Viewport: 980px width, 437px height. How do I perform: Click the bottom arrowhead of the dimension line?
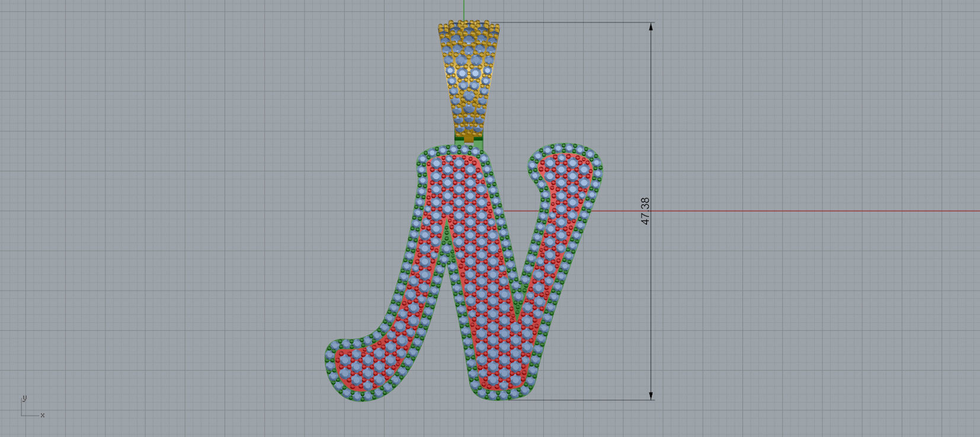(651, 395)
